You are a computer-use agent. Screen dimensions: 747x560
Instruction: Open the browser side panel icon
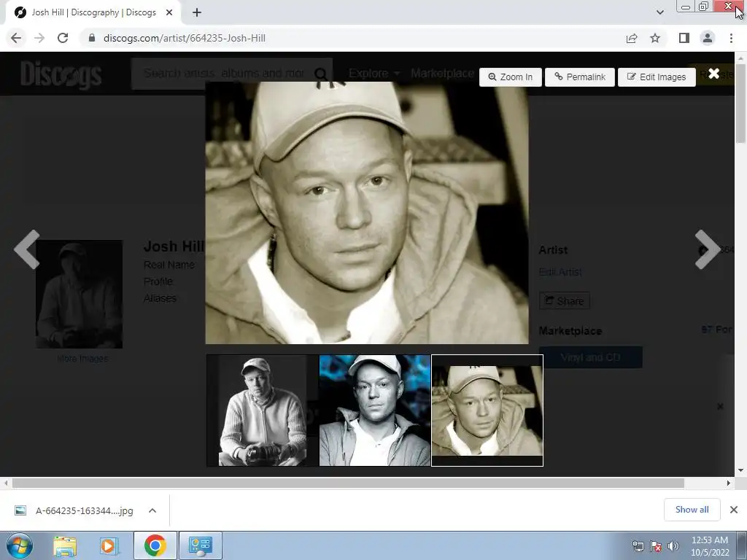(684, 38)
